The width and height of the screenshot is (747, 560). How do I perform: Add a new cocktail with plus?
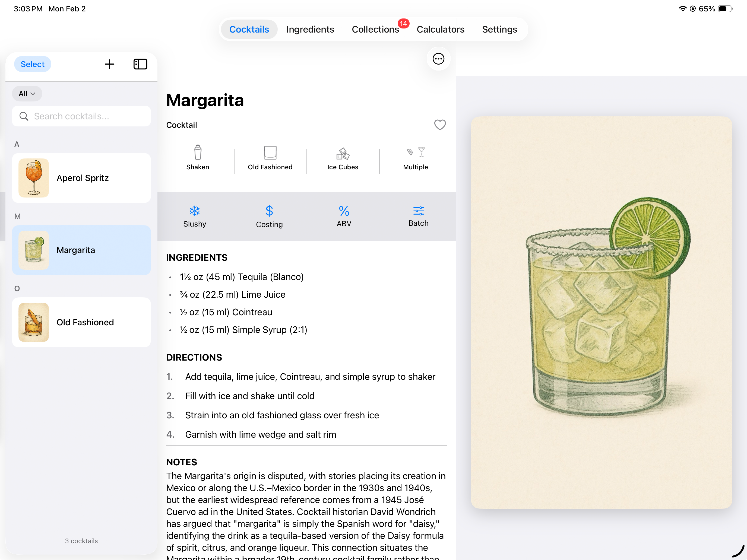click(x=109, y=64)
